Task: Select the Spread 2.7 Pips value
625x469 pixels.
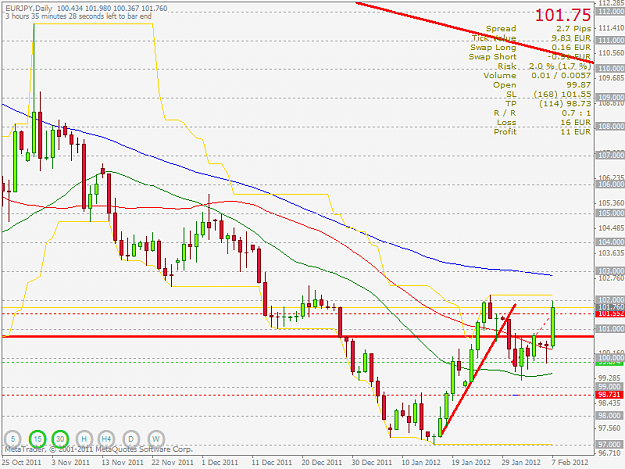Action: click(574, 29)
